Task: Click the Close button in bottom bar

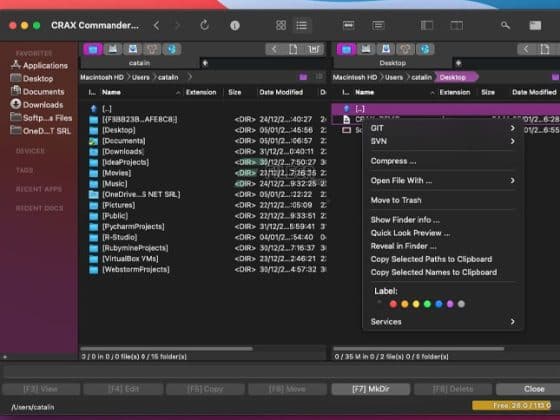Action: tap(529, 389)
